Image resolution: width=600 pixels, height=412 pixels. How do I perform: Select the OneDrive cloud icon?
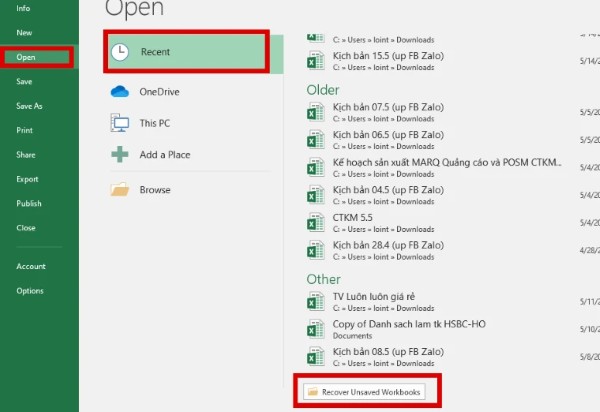120,92
